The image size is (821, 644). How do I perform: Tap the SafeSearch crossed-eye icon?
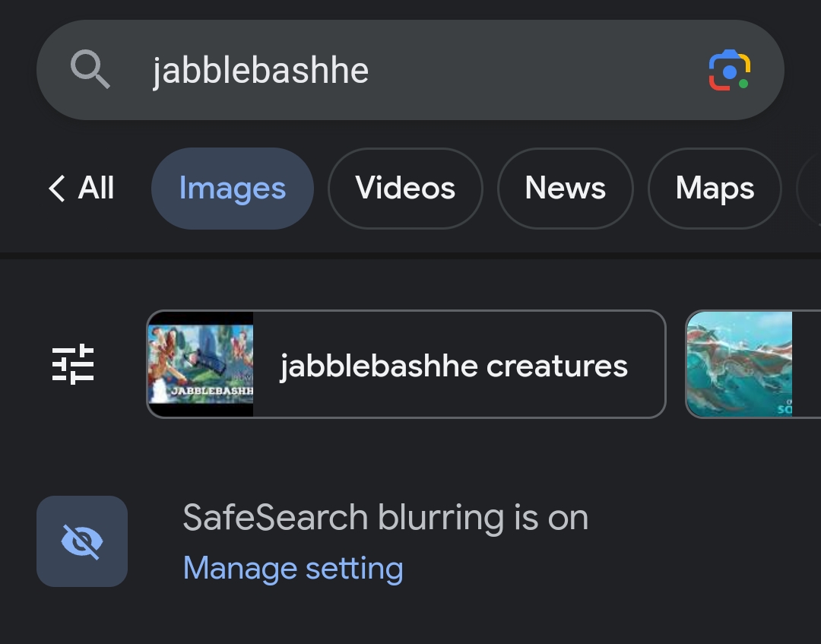coord(82,541)
